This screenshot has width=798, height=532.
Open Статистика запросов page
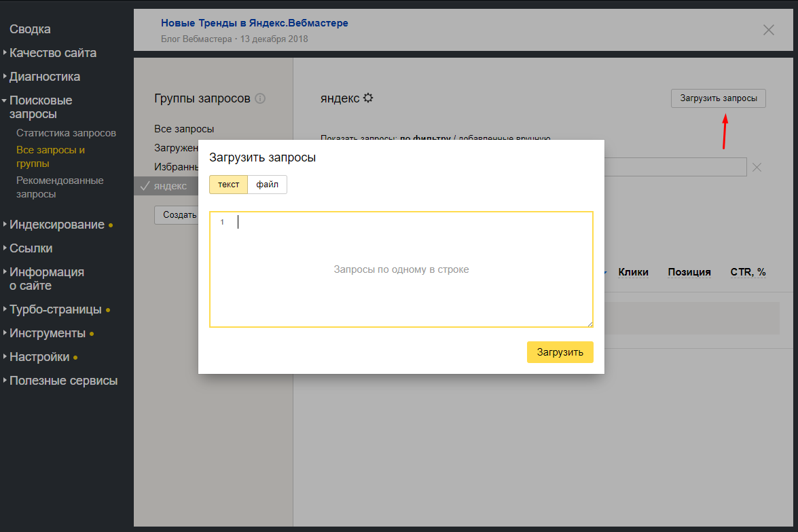click(66, 133)
